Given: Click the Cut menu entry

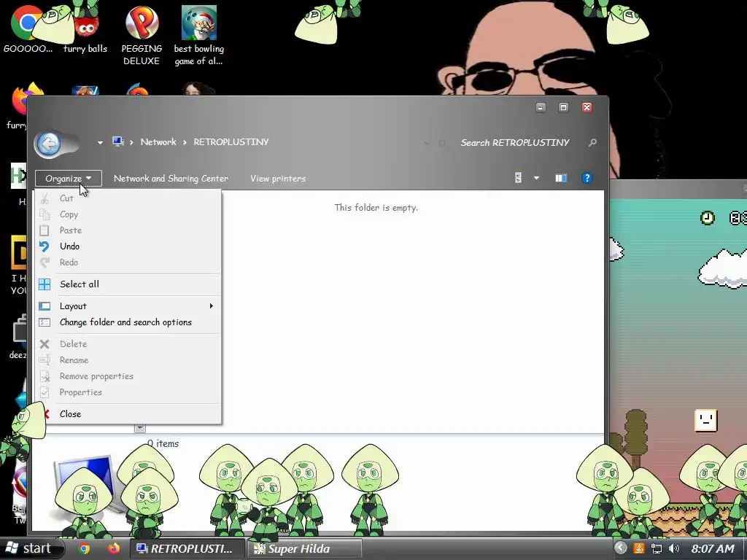Looking at the screenshot, I should pyautogui.click(x=128, y=198).
